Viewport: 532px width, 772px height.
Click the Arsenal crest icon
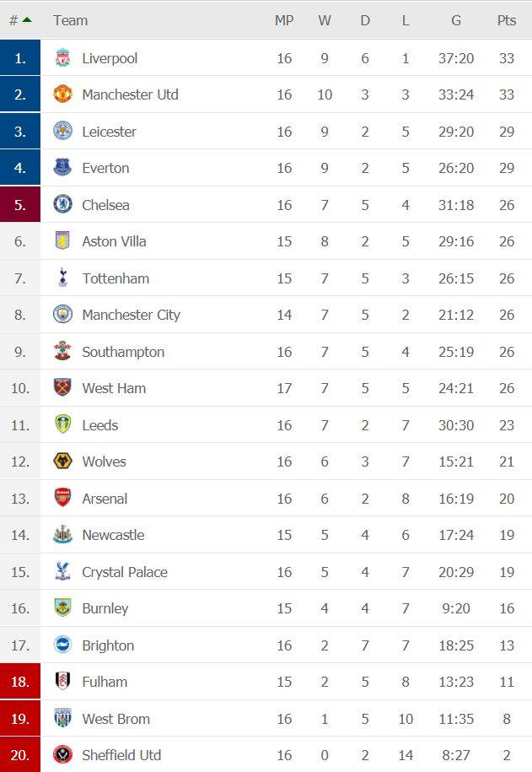63,498
